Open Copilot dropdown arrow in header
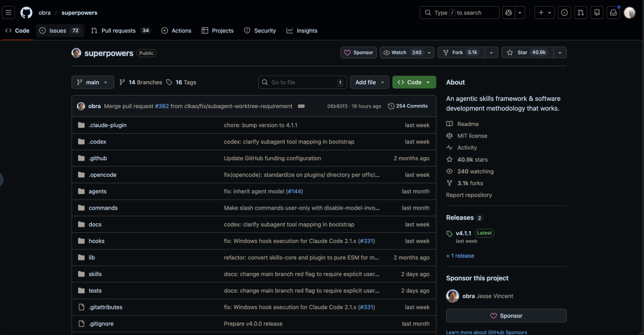The width and height of the screenshot is (644, 335). point(520,13)
